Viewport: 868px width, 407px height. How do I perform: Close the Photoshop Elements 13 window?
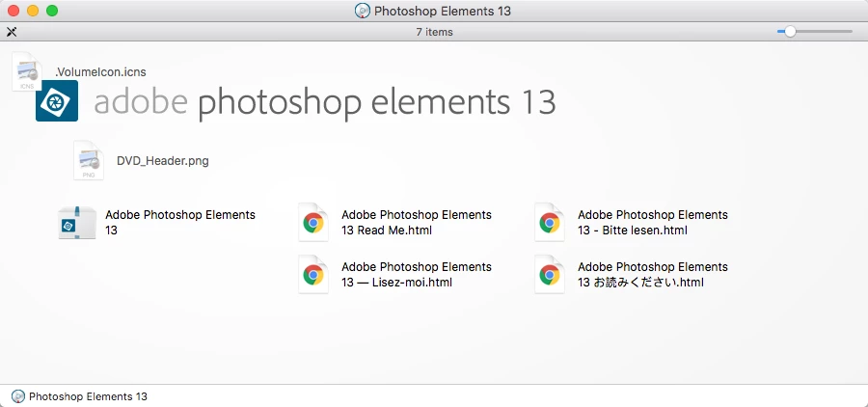[14, 11]
